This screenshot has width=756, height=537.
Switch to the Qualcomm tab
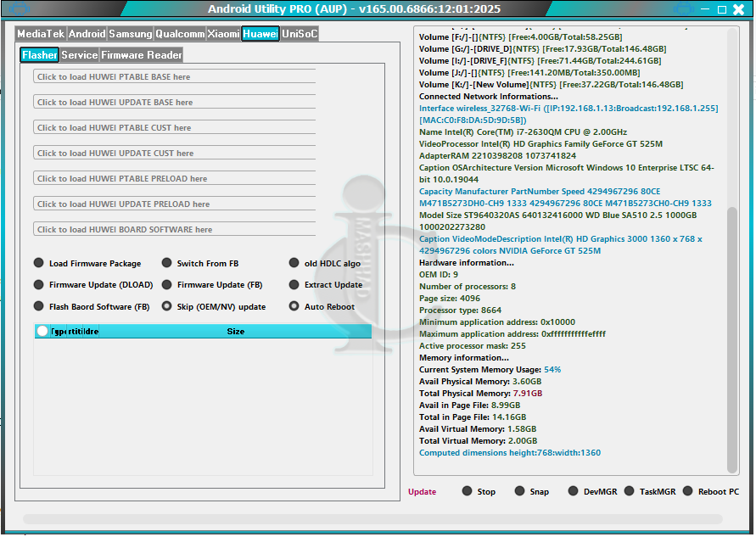180,34
